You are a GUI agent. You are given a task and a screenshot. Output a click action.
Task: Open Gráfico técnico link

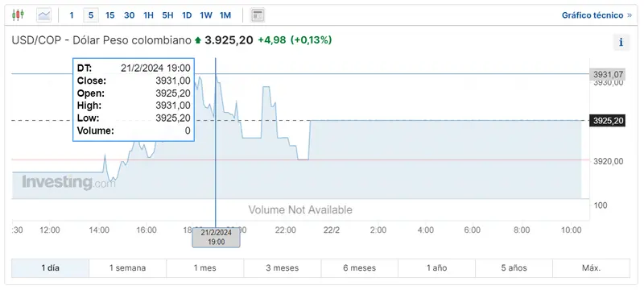[x=597, y=15]
